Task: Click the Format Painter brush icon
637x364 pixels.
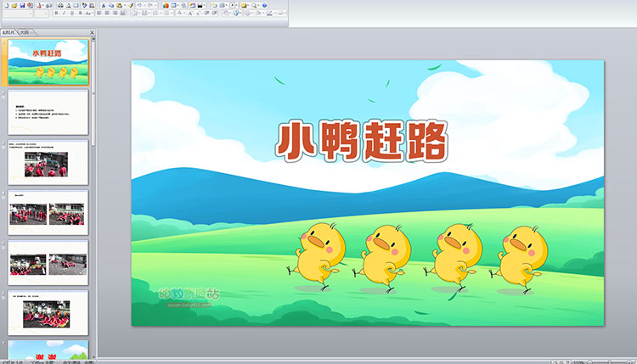Action: [x=131, y=6]
